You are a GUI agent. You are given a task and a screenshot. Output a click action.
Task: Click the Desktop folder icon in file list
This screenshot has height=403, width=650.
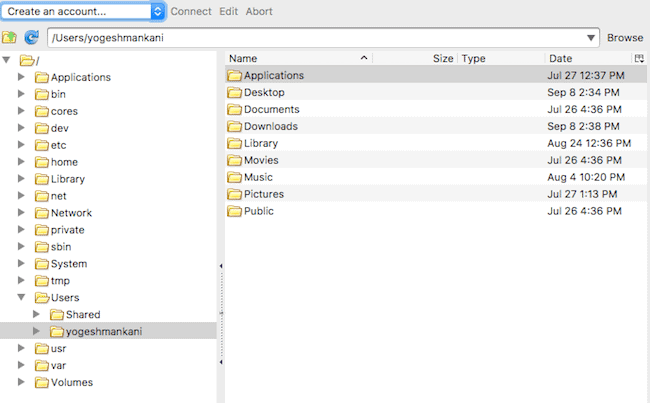click(234, 92)
